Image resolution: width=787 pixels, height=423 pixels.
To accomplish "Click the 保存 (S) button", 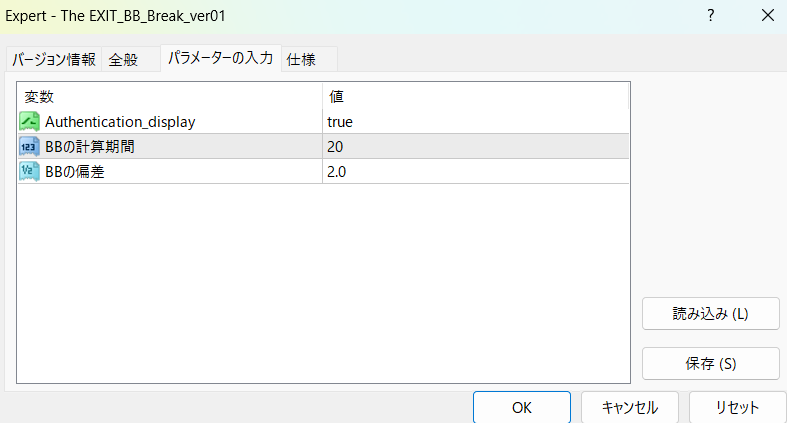I will click(x=710, y=363).
